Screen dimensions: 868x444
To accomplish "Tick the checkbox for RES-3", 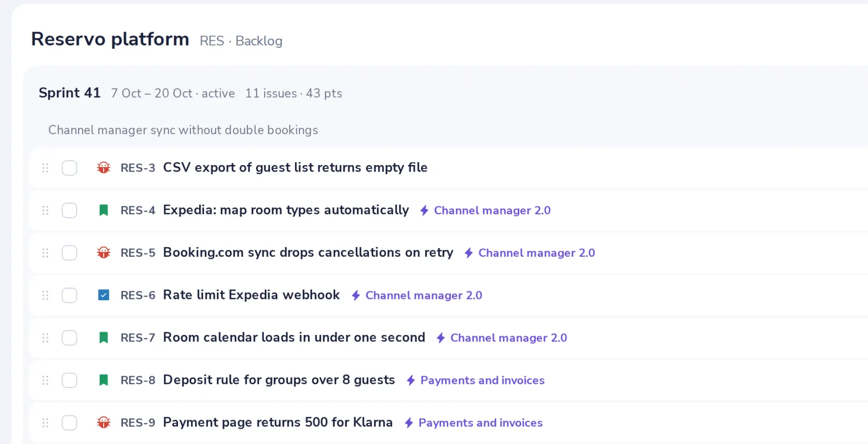I will [x=69, y=168].
